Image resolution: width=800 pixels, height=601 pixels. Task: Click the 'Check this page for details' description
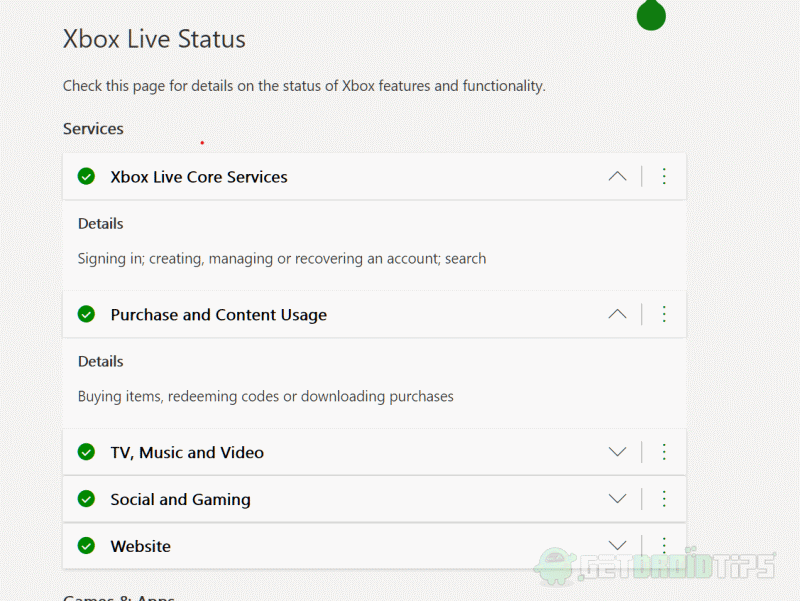pyautogui.click(x=304, y=86)
